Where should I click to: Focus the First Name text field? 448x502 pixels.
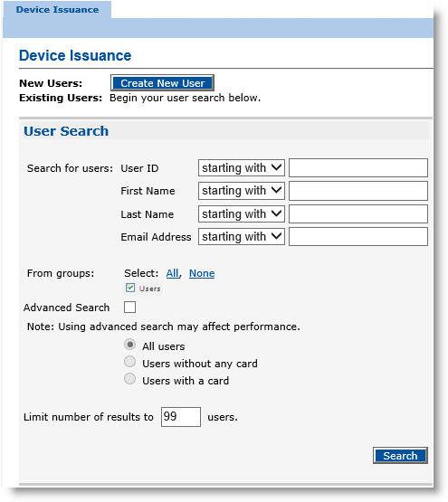click(x=358, y=191)
